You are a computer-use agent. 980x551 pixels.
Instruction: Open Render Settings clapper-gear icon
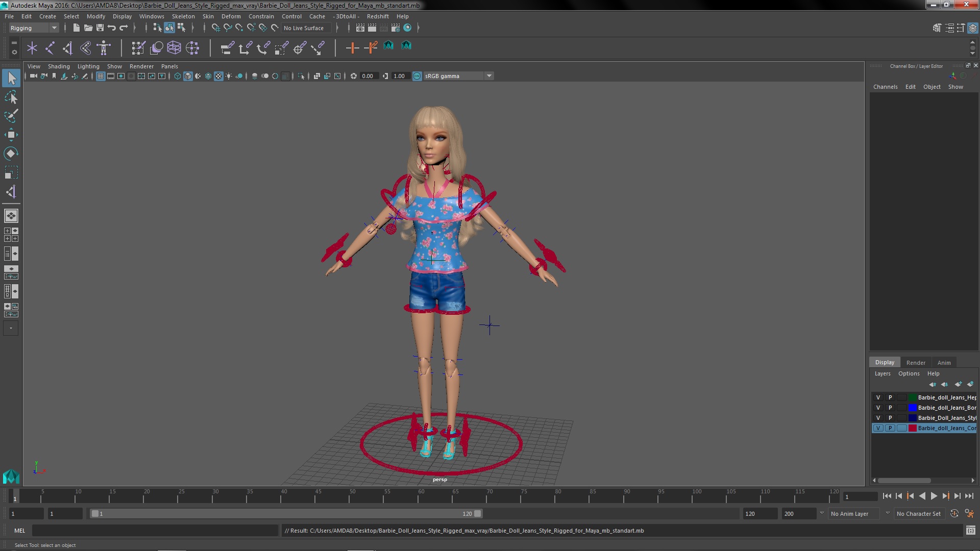coord(396,28)
